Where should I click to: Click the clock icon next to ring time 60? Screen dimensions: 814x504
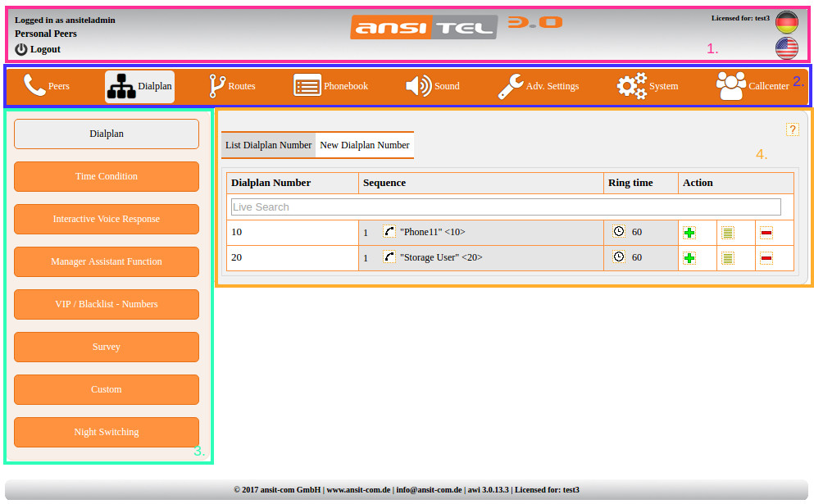(x=618, y=232)
